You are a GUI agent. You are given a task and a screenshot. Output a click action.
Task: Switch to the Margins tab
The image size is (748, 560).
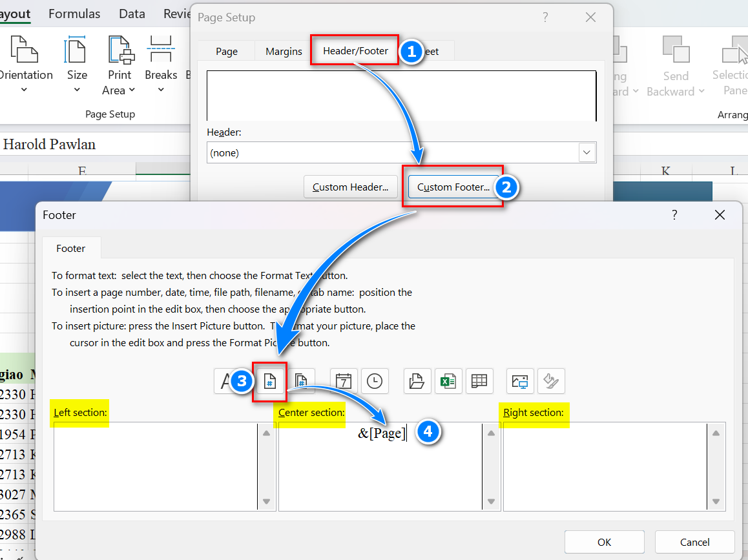coord(284,52)
